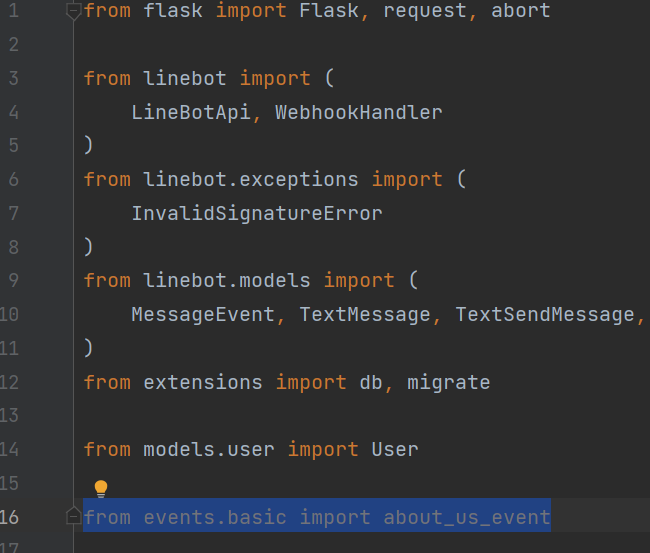Click on MessageEvent in linebot.models import
Screen dimensions: 650x553
[x=202, y=314]
